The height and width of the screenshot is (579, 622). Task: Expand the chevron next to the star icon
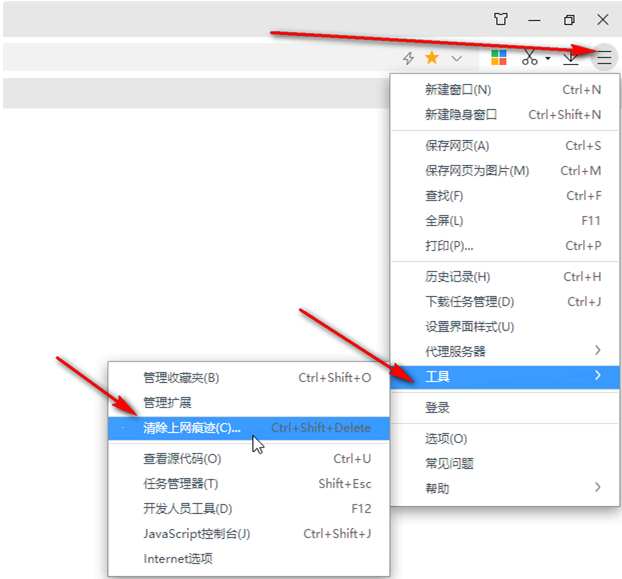pyautogui.click(x=456, y=59)
